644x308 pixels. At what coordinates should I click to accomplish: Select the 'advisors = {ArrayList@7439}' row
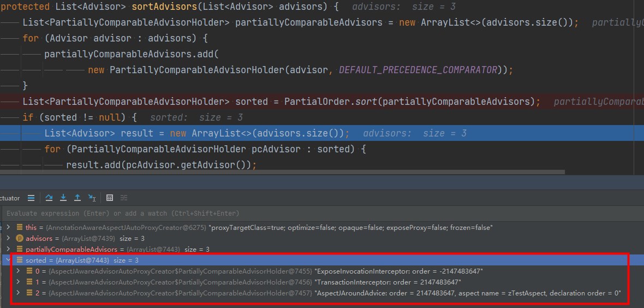(322, 238)
